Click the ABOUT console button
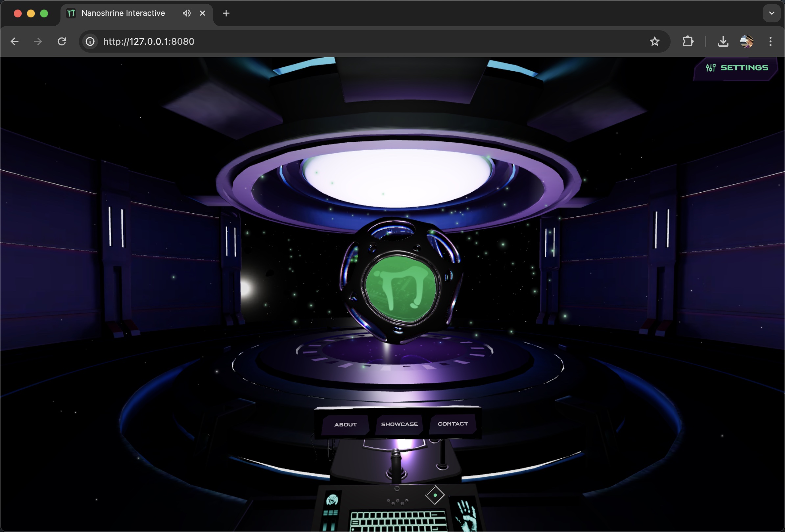 pyautogui.click(x=345, y=424)
